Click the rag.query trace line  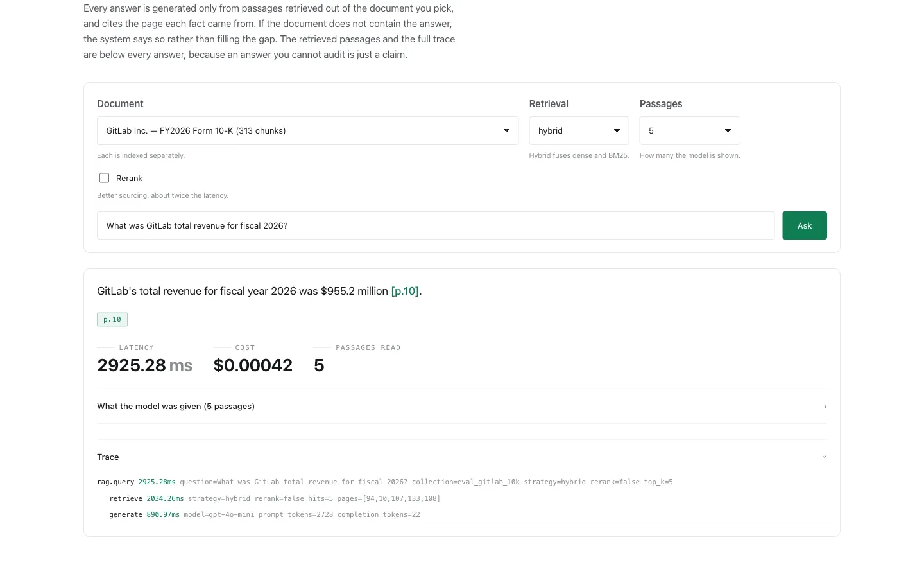385,482
